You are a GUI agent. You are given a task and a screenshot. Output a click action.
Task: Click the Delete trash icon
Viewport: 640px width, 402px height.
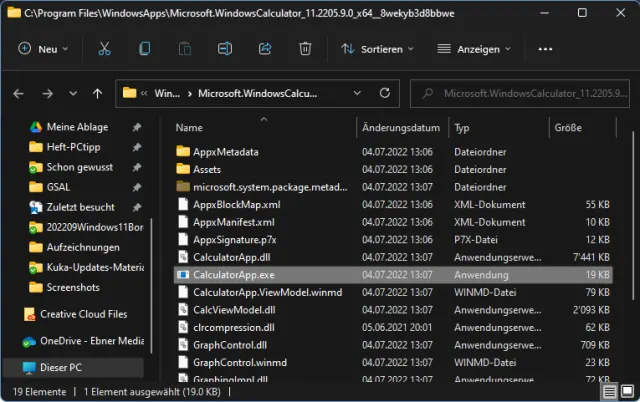306,48
